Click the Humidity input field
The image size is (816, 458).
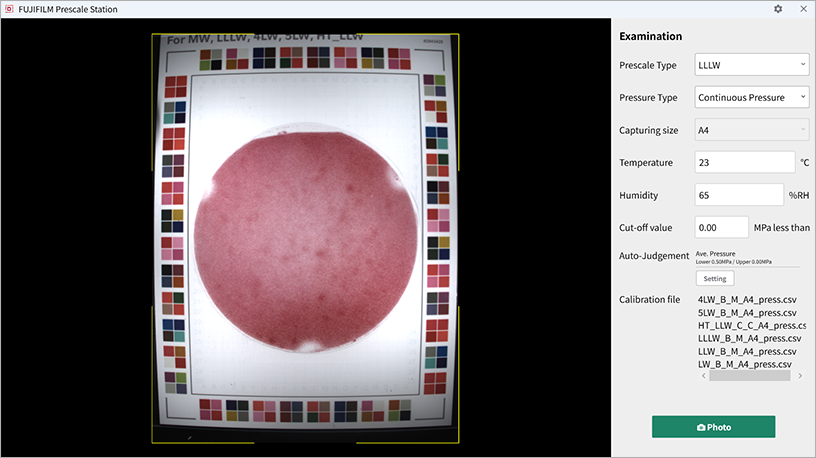[x=738, y=195]
